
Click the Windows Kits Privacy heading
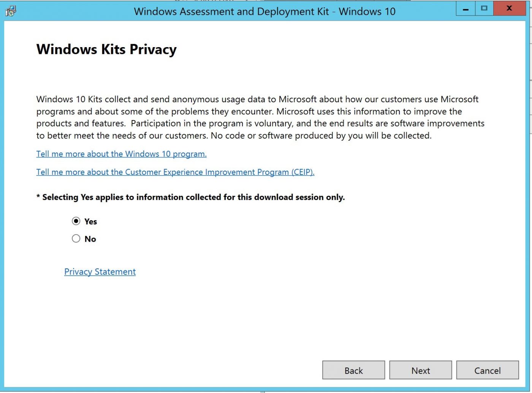coord(106,49)
